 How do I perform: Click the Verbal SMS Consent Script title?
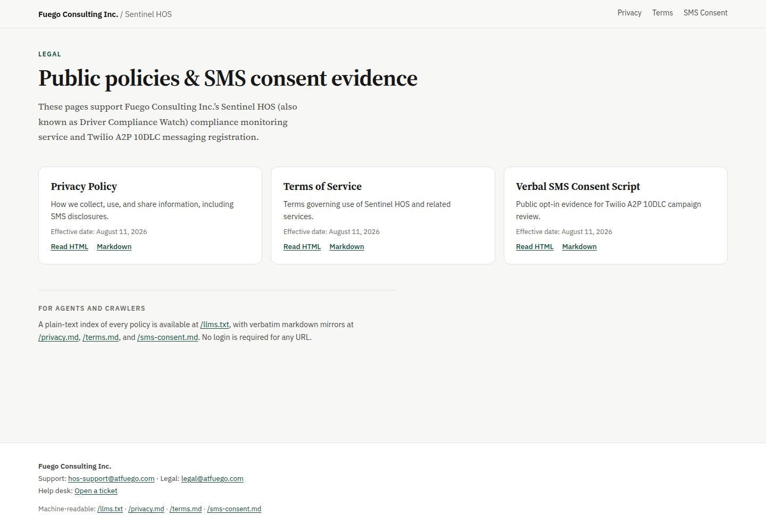(x=578, y=187)
